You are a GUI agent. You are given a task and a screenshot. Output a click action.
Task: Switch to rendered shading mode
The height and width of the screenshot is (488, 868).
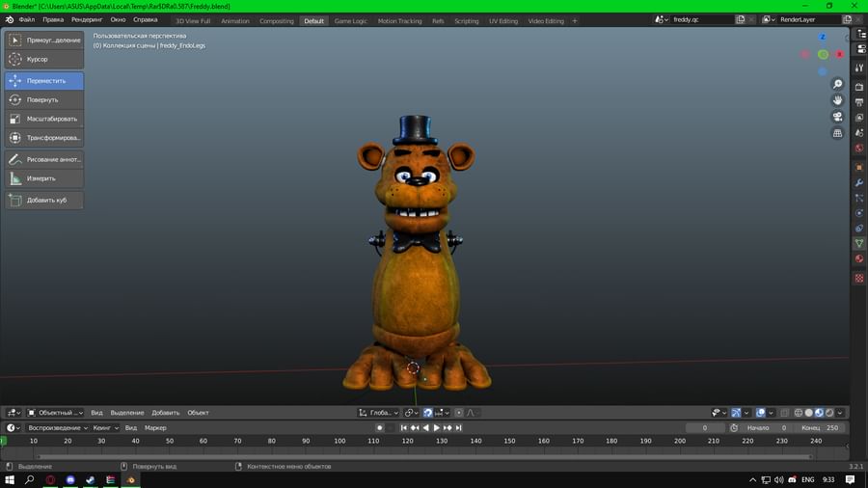829,413
